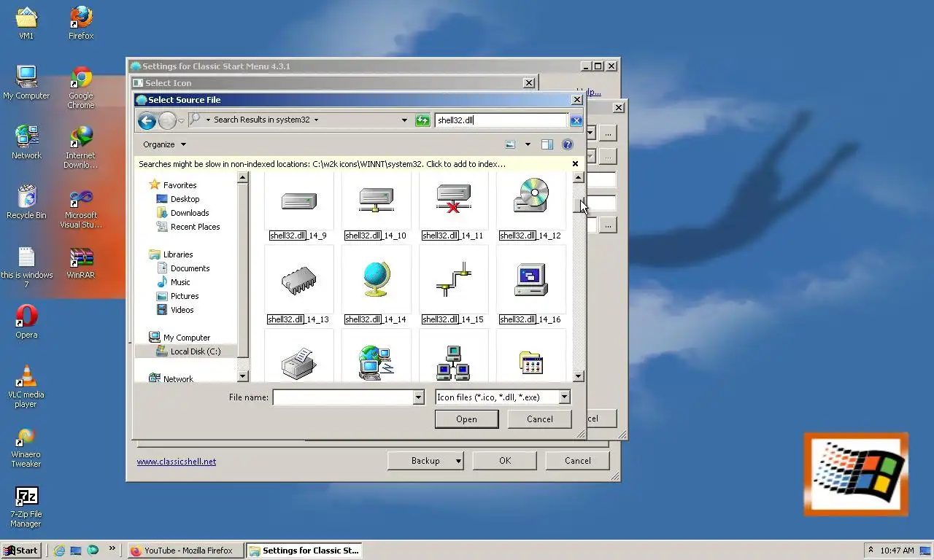Select the Winaero Tweaker desktop icon
The image size is (934, 560).
click(26, 446)
